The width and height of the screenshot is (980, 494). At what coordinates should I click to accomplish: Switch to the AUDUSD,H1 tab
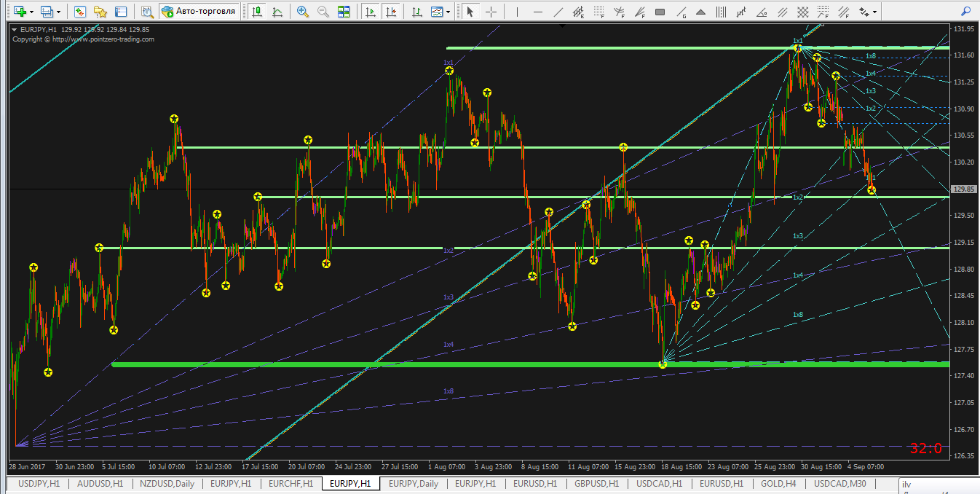[100, 483]
